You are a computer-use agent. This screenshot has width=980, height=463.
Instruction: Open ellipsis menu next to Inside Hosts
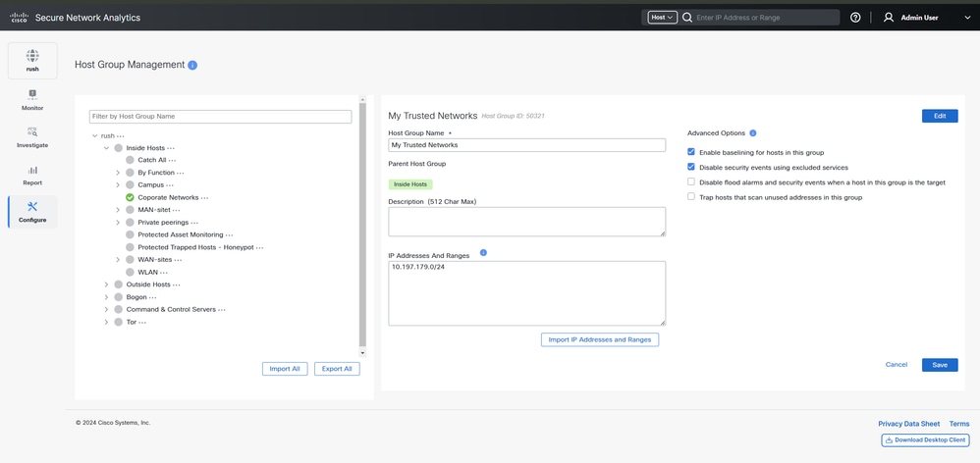coord(171,148)
